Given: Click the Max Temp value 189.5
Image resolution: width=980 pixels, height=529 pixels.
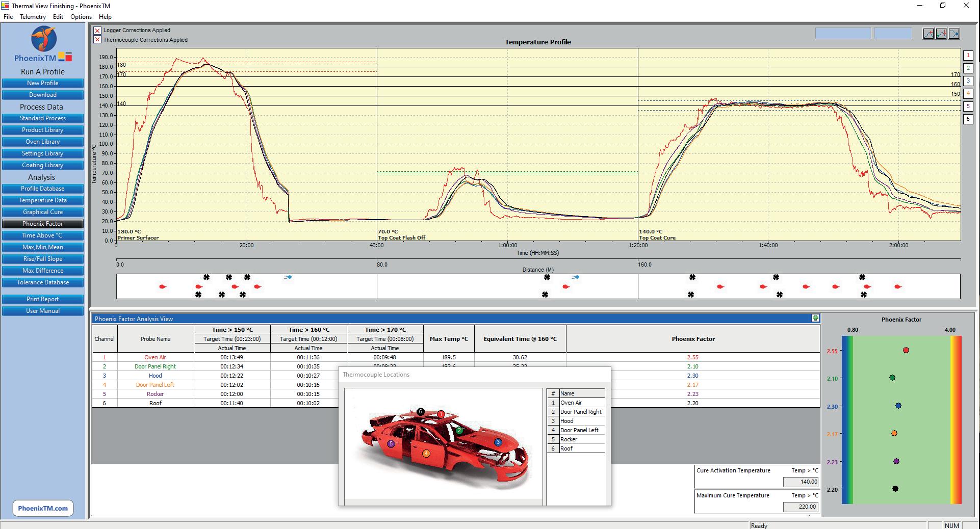Looking at the screenshot, I should [449, 357].
